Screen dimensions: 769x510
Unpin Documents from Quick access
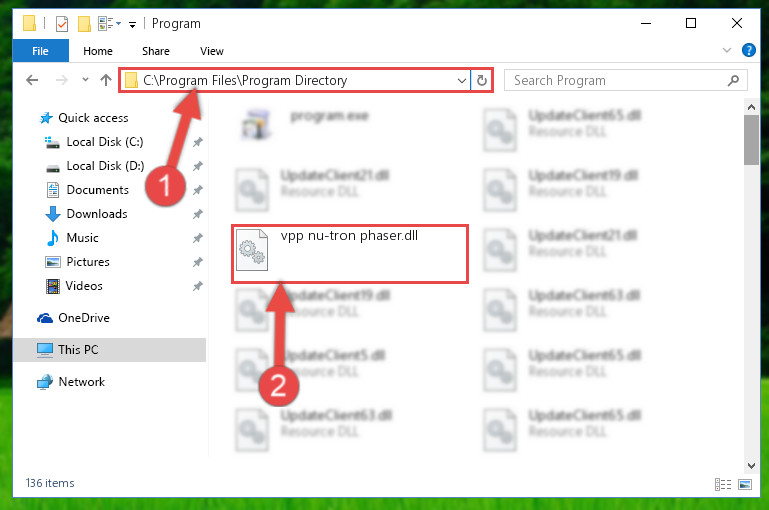click(198, 190)
